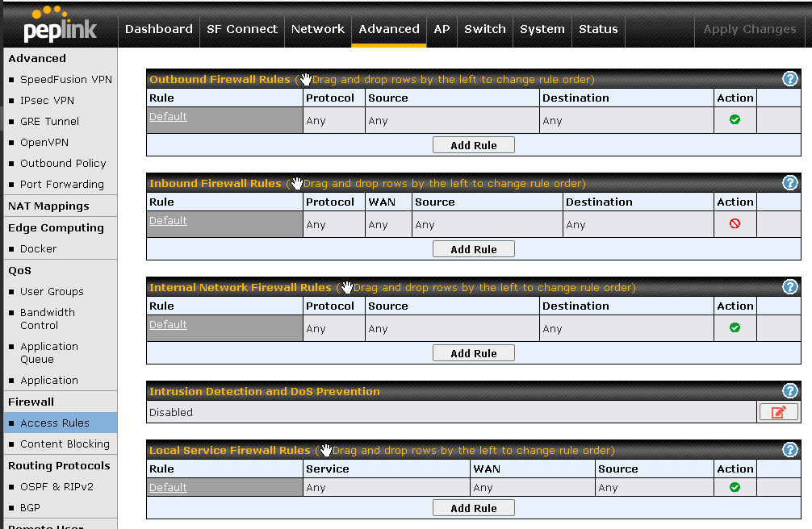
Task: Open help for Intrusion Detection and DoS Prevention
Action: point(790,390)
